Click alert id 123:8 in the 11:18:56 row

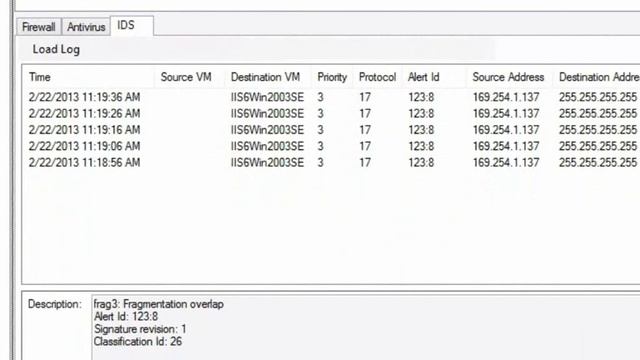coord(421,162)
